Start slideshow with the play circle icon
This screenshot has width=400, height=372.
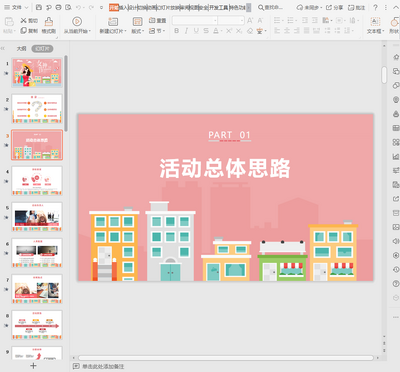[x=77, y=22]
